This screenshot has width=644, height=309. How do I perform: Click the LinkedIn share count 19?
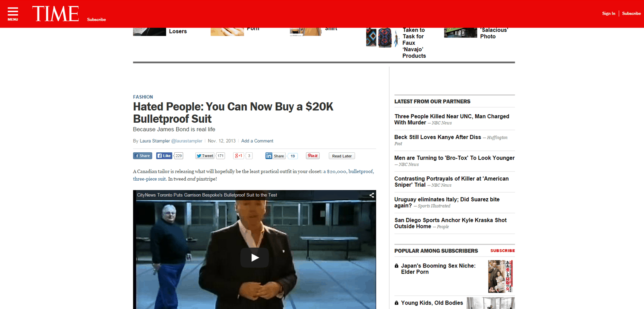pyautogui.click(x=293, y=156)
